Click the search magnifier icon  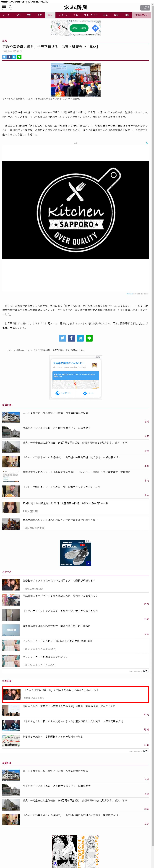[10, 7]
